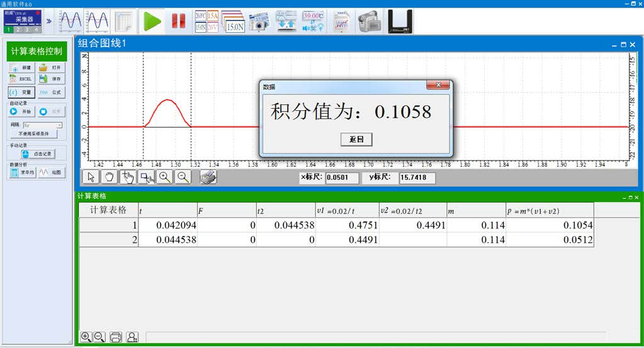
Task: Click the graph zoom-out magnifier
Action: point(183,177)
